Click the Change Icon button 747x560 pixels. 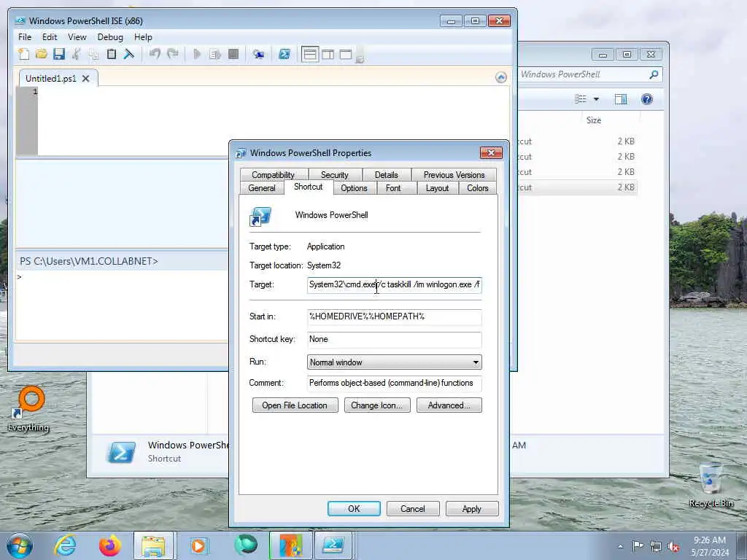(377, 405)
